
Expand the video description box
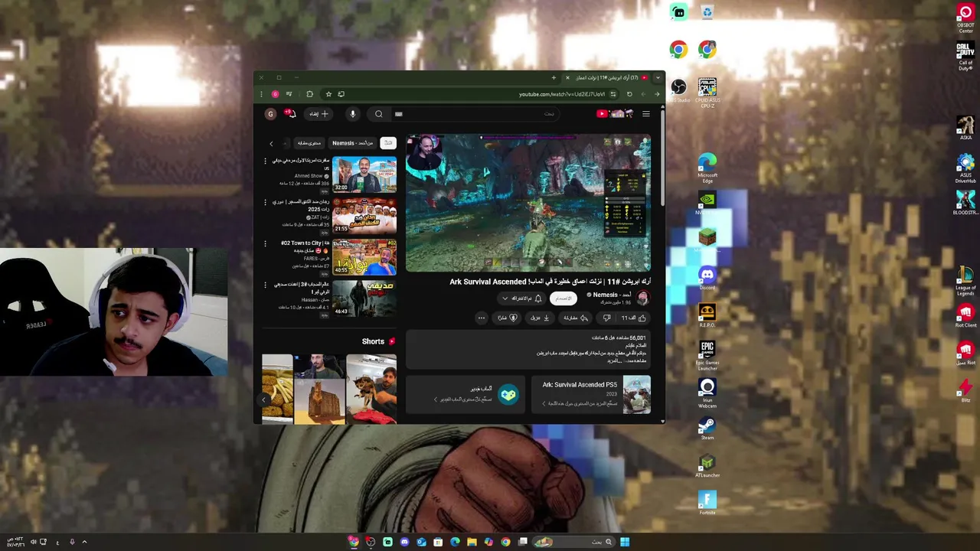(x=528, y=348)
